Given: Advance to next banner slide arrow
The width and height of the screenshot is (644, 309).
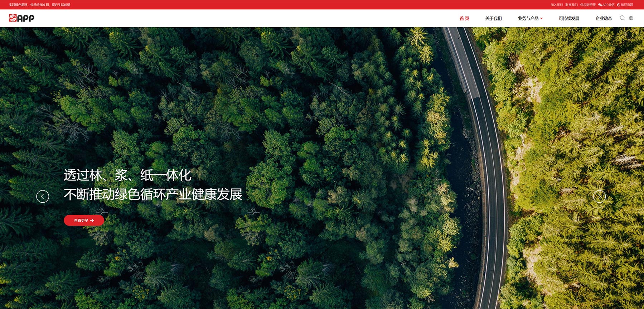Looking at the screenshot, I should pos(599,196).
